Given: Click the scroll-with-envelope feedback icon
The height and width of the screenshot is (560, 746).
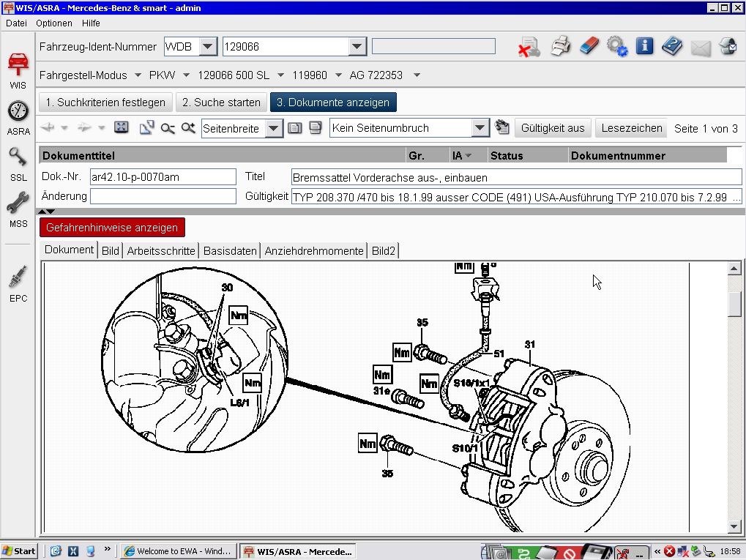Looking at the screenshot, I should (x=728, y=46).
